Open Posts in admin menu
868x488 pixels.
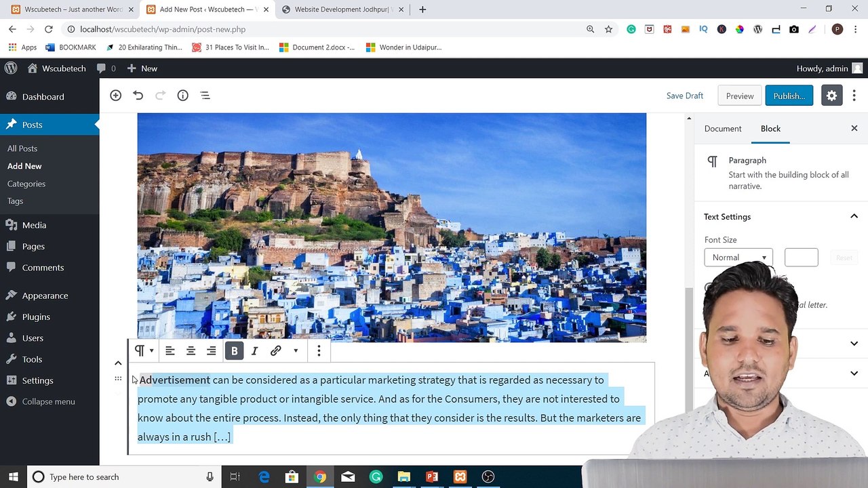coord(50,125)
